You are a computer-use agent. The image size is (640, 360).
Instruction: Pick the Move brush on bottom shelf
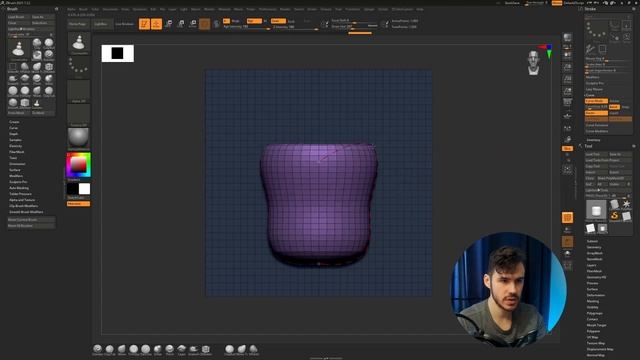pyautogui.click(x=122, y=349)
